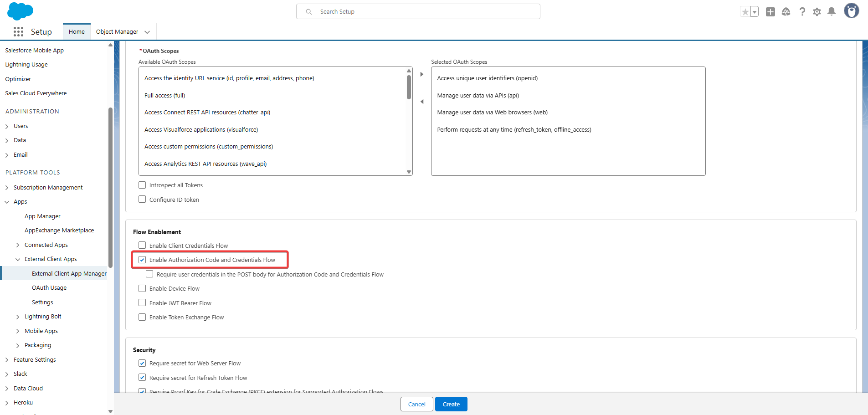Viewport: 868px width, 415px height.
Task: Open Sales Cloud Everywhere link
Action: [36, 93]
